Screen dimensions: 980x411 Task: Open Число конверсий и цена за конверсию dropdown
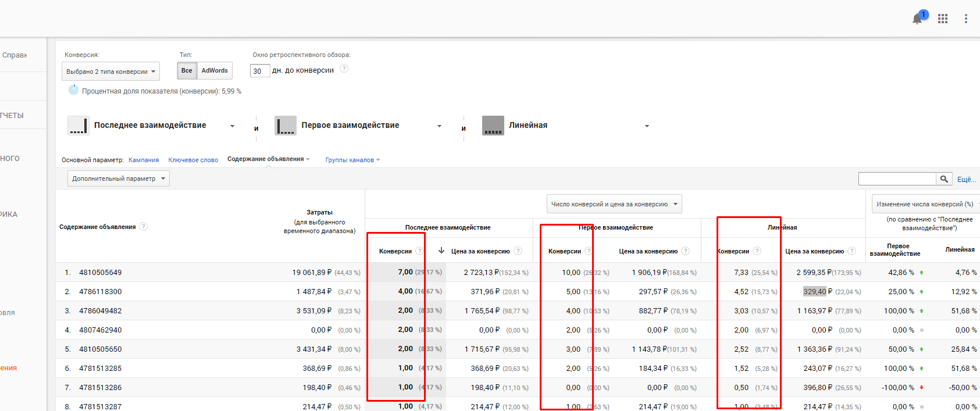point(614,204)
